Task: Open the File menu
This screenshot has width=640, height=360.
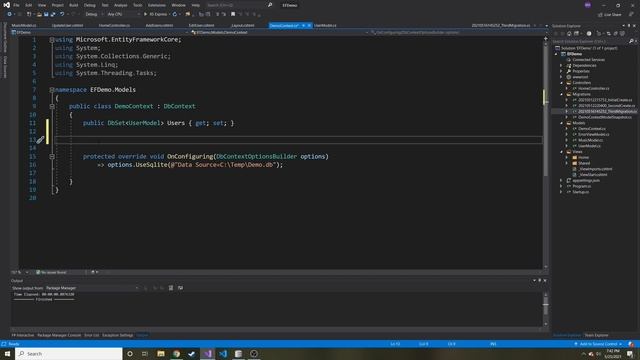Action: (16, 5)
